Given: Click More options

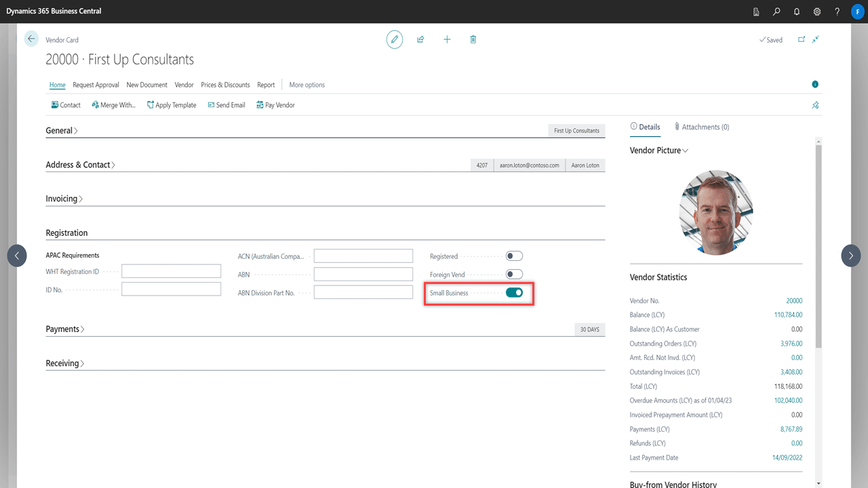Looking at the screenshot, I should click(x=307, y=85).
